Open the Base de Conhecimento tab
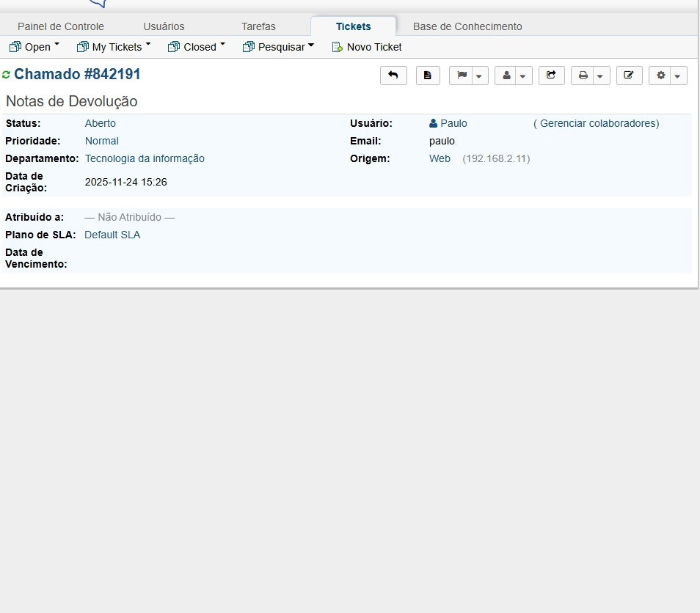Screen dimensions: 700x613 point(467,26)
